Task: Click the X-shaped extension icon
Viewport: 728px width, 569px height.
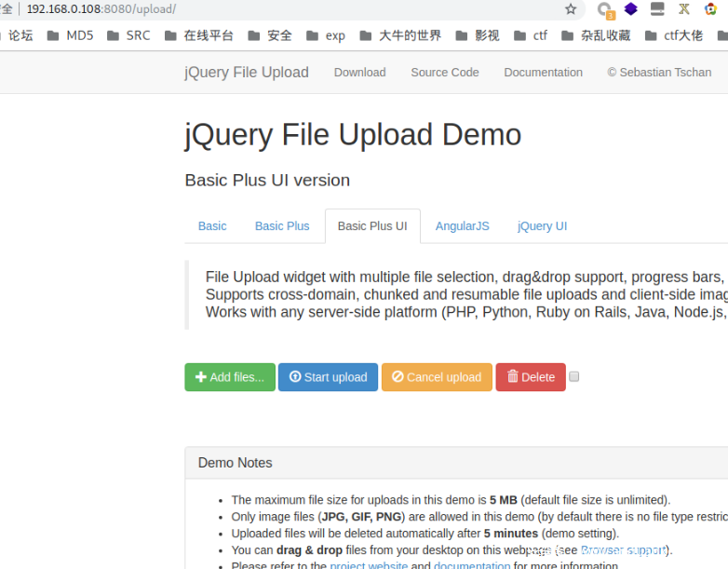Action: (x=684, y=8)
